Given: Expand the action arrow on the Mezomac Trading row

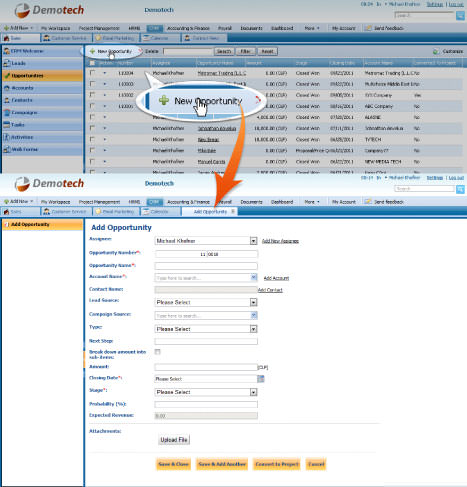Looking at the screenshot, I should pyautogui.click(x=105, y=73).
